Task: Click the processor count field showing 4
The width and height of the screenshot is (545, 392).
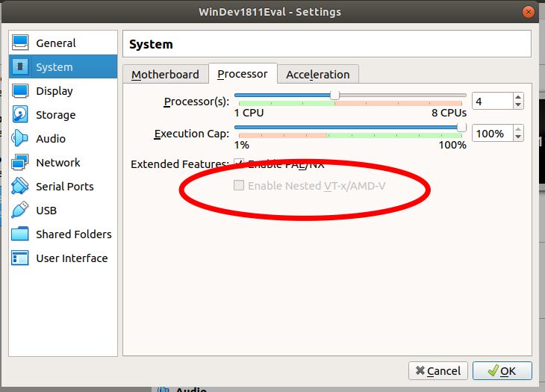Action: pyautogui.click(x=493, y=101)
